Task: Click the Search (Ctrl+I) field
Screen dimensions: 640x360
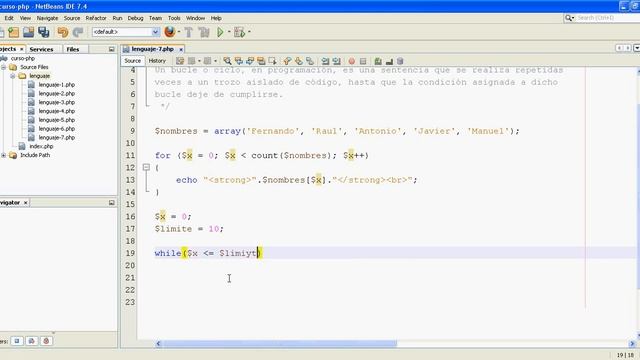Action: coord(608,18)
